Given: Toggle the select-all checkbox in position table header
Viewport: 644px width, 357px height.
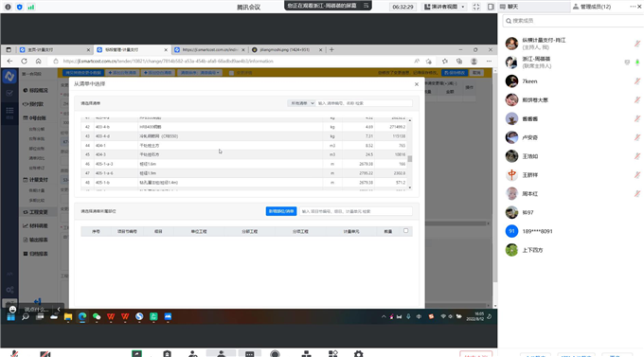Looking at the screenshot, I should point(405,231).
